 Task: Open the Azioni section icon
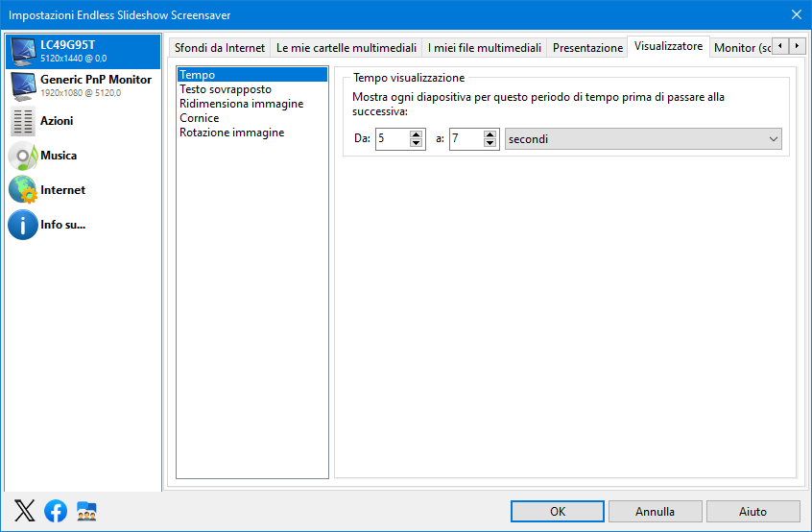pos(23,121)
